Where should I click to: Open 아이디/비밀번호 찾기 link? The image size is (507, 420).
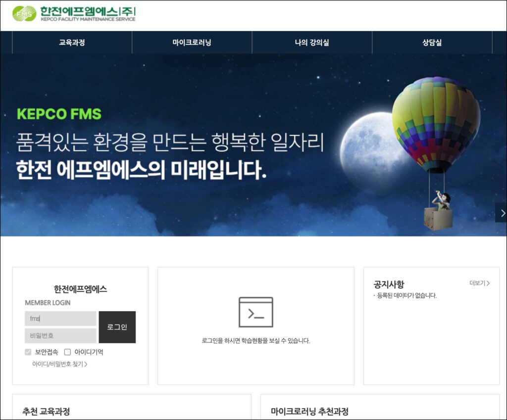pos(60,364)
